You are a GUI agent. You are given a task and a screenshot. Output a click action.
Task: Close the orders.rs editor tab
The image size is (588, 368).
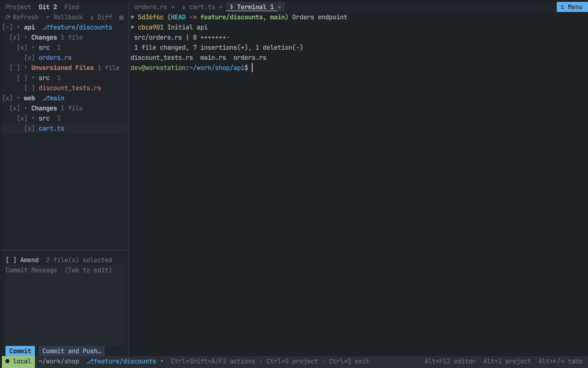tap(173, 7)
